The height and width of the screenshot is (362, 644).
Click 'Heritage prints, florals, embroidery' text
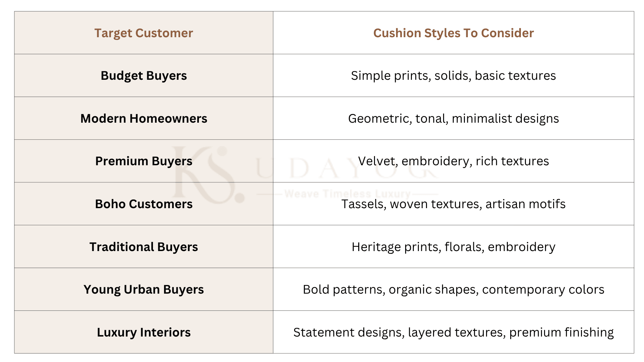tap(453, 247)
